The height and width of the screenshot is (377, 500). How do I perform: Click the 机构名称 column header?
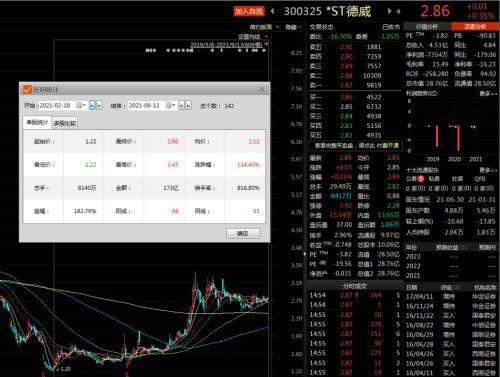tap(485, 287)
